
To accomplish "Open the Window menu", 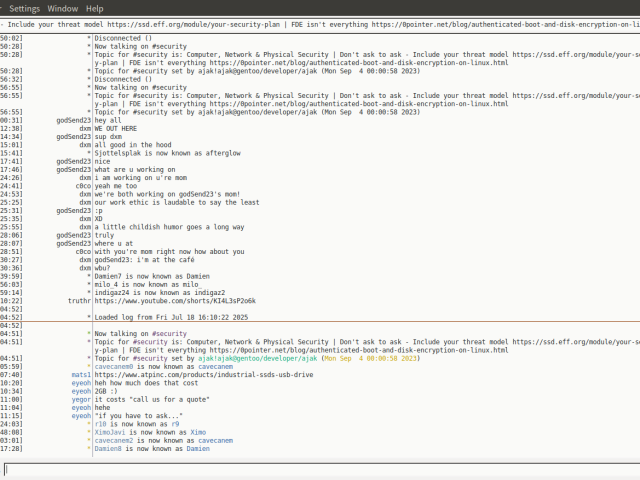I will [62, 9].
